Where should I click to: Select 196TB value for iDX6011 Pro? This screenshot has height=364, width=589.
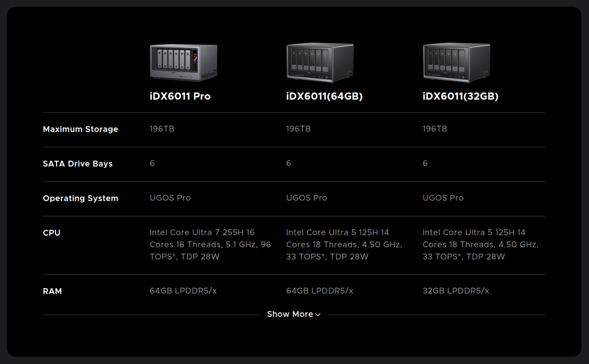tap(162, 129)
